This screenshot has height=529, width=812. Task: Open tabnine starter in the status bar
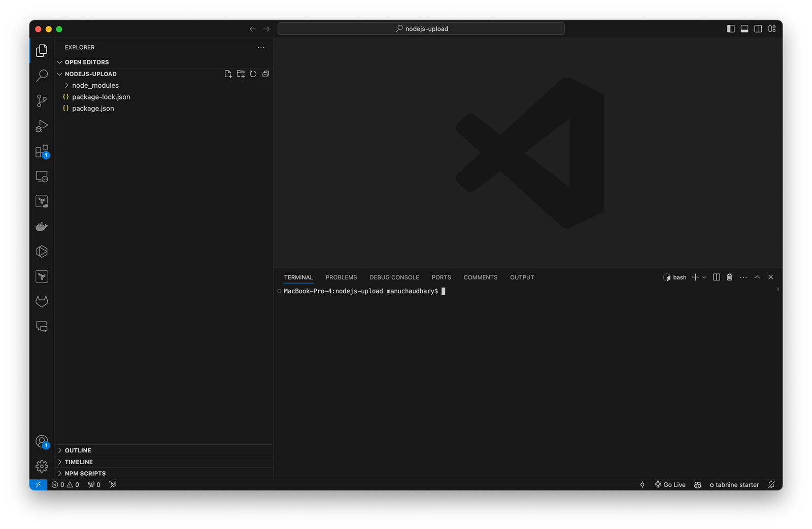pyautogui.click(x=734, y=484)
